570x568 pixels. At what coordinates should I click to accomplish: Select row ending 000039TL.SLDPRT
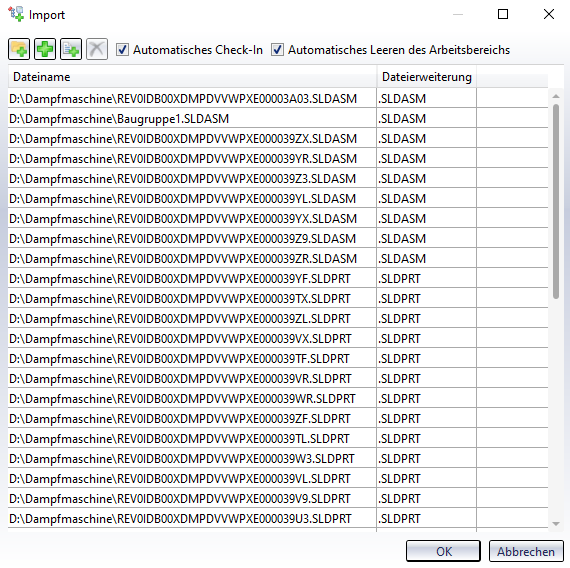[x=278, y=439]
